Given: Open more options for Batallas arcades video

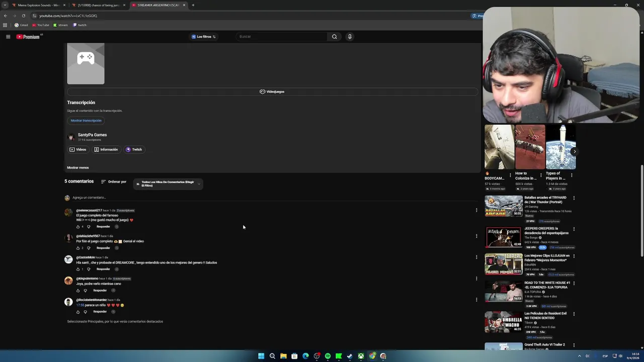Looking at the screenshot, I should coord(574,198).
